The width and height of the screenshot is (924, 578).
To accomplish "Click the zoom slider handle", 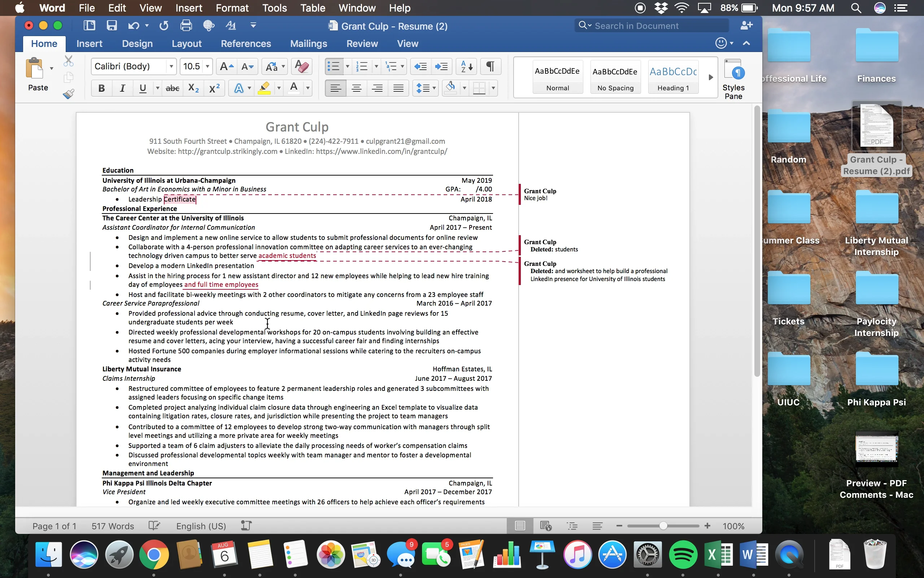I will pos(663,526).
